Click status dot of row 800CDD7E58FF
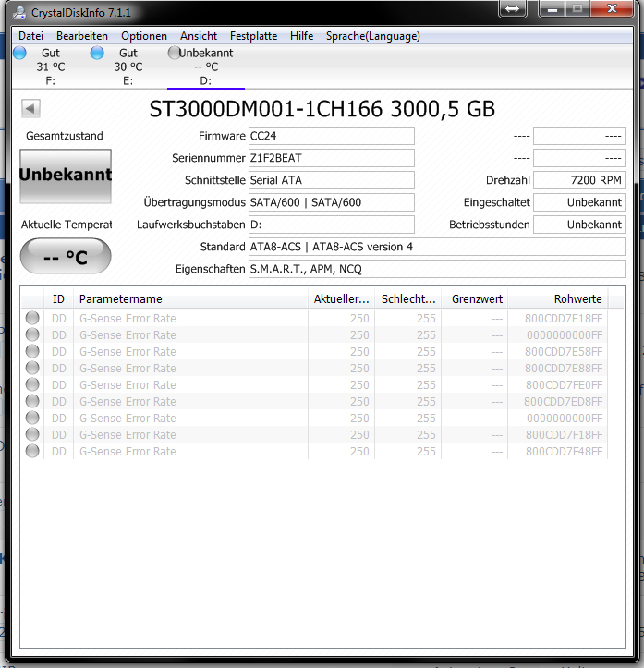This screenshot has height=668, width=644. point(32,351)
